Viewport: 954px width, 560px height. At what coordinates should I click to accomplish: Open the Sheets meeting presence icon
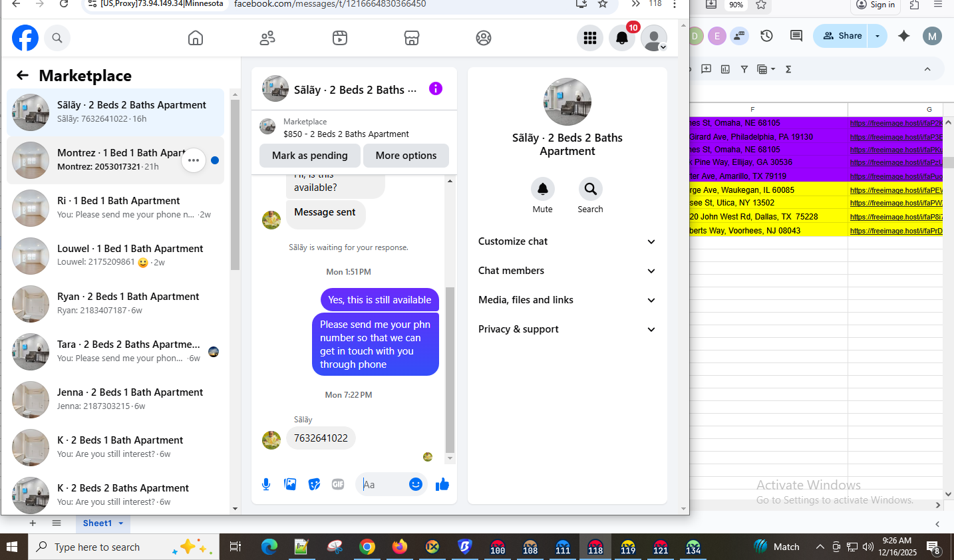pyautogui.click(x=739, y=36)
